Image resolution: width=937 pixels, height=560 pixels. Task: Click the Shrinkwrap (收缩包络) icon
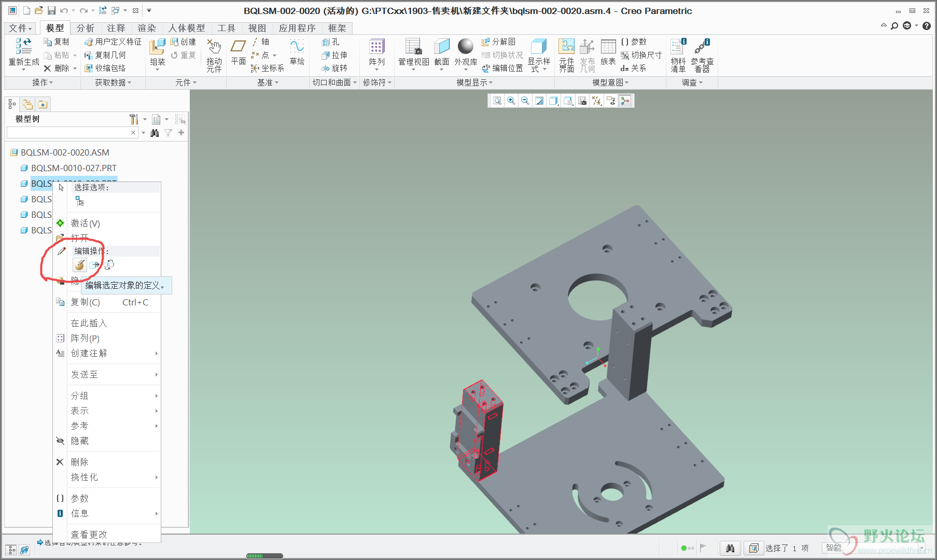coord(105,68)
